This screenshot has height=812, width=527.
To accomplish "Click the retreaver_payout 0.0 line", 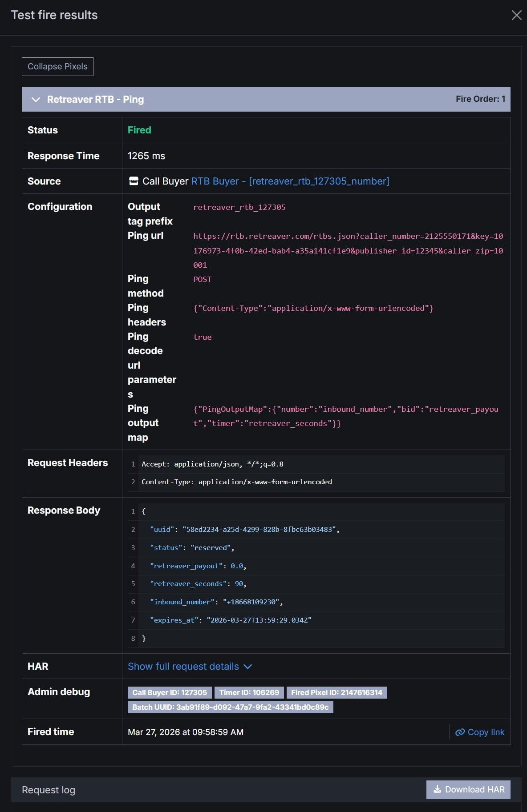I will coord(198,566).
